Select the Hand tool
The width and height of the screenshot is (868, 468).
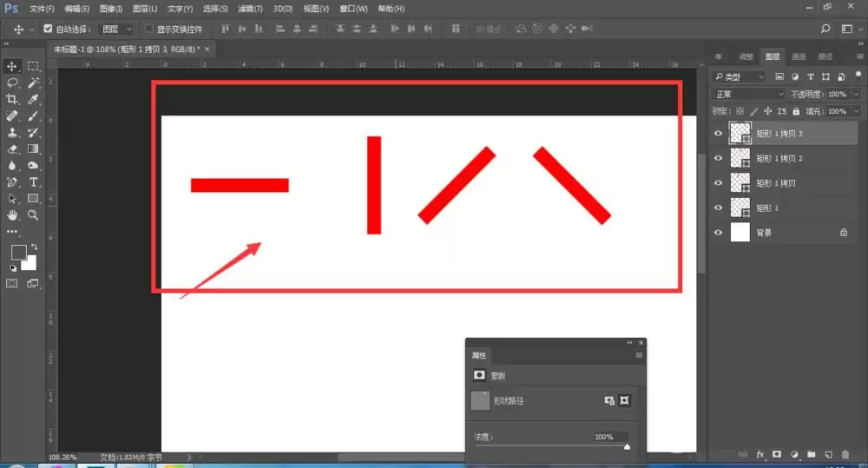[x=11, y=214]
